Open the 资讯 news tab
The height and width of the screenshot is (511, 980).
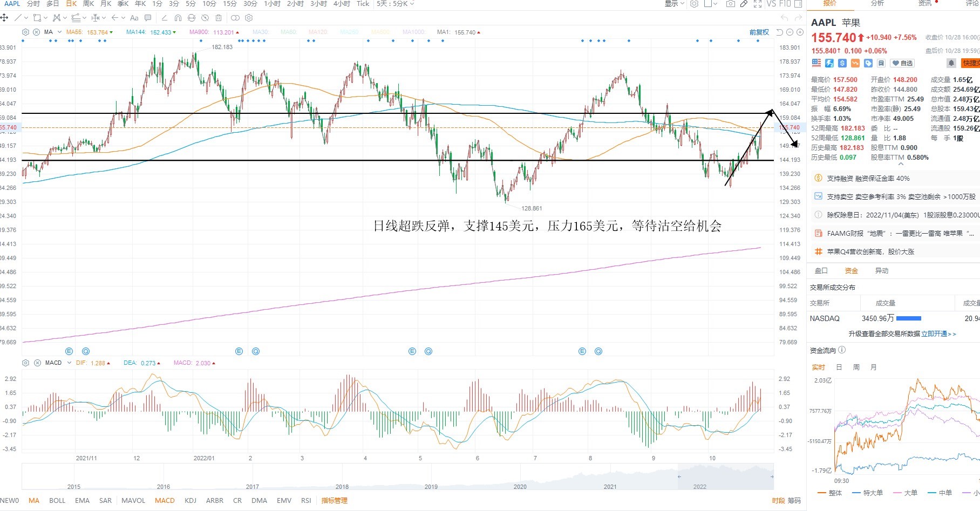(925, 3)
